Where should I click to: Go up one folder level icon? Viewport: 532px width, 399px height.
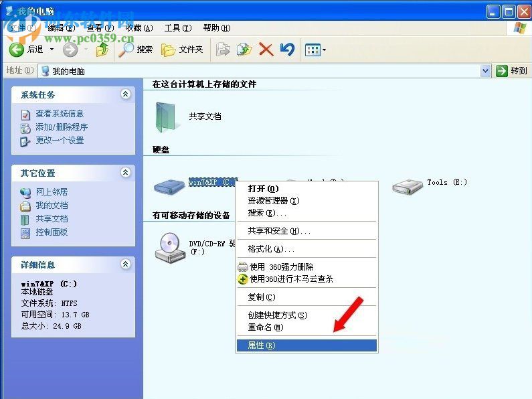click(x=102, y=50)
